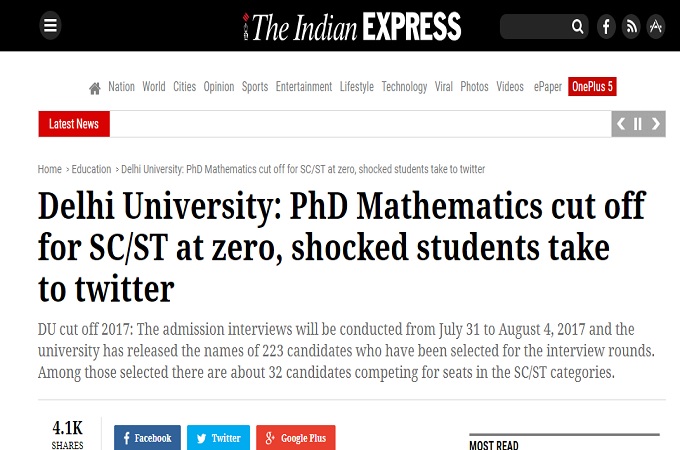Share article on Google Plus
680x450 pixels.
coord(295,438)
